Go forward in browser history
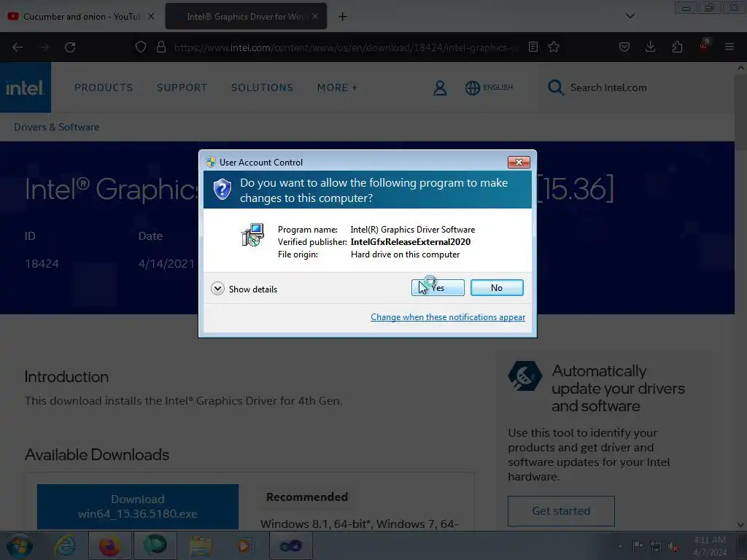 pyautogui.click(x=44, y=47)
